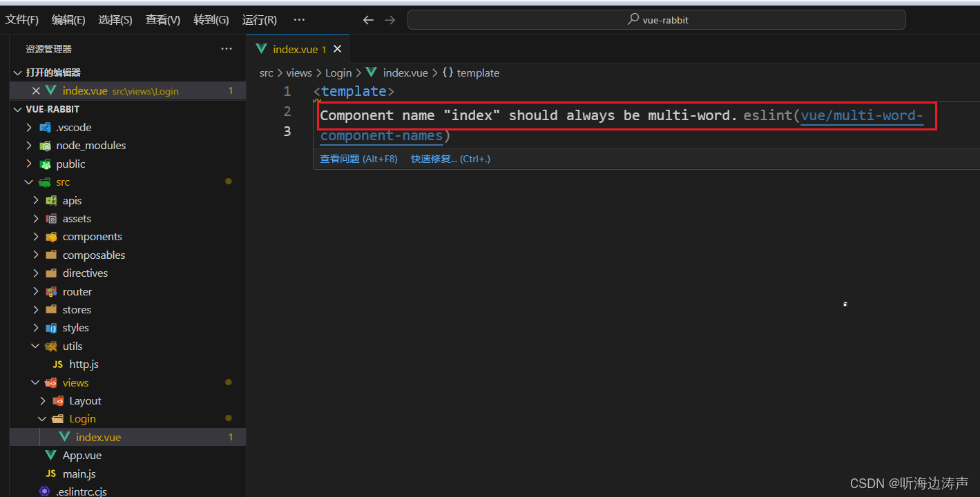This screenshot has height=497, width=980.
Task: Go back with the left arrow
Action: point(368,20)
